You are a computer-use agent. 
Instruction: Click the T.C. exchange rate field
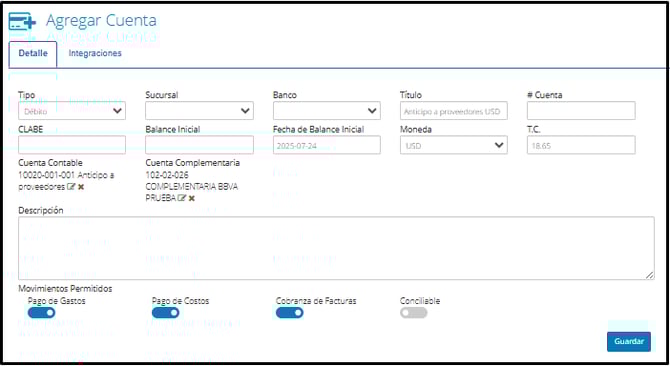pyautogui.click(x=581, y=145)
